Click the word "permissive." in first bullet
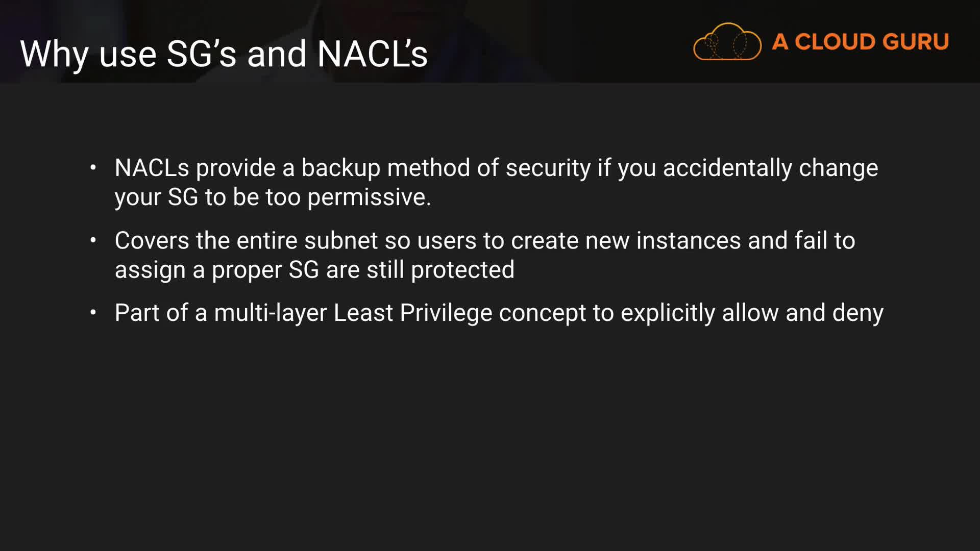The image size is (980, 551). pyautogui.click(x=369, y=197)
